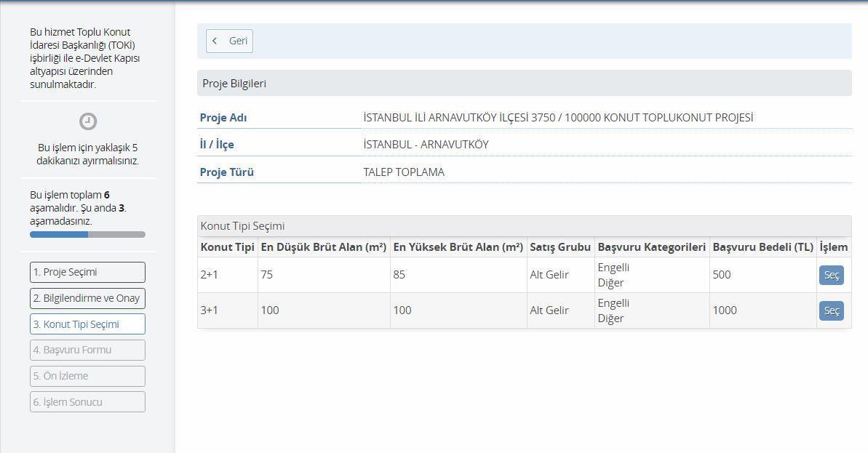Click the En Yüksek Brüt Alan header
Viewport: 868px width, 453px height.
coord(458,247)
